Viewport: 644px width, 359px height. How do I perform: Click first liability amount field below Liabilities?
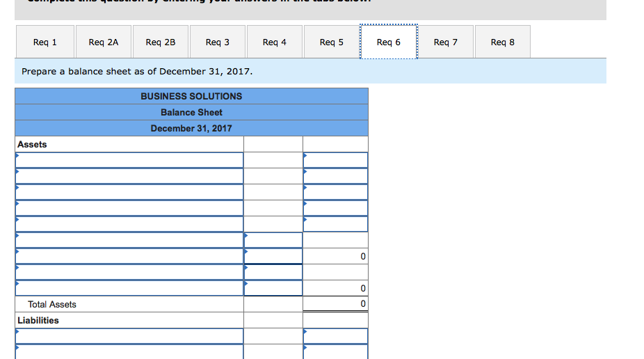point(335,336)
